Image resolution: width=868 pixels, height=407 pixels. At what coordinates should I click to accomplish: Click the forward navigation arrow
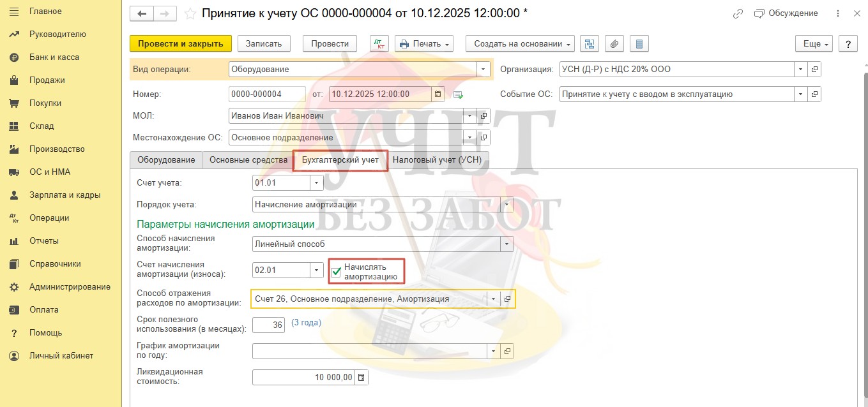point(165,13)
